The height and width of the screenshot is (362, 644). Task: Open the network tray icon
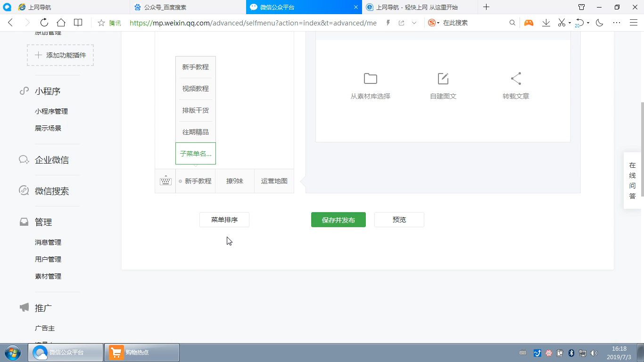pos(583,353)
